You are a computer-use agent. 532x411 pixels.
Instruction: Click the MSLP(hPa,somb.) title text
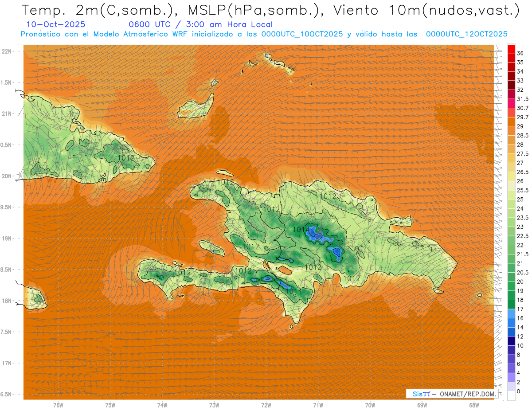coord(252,10)
